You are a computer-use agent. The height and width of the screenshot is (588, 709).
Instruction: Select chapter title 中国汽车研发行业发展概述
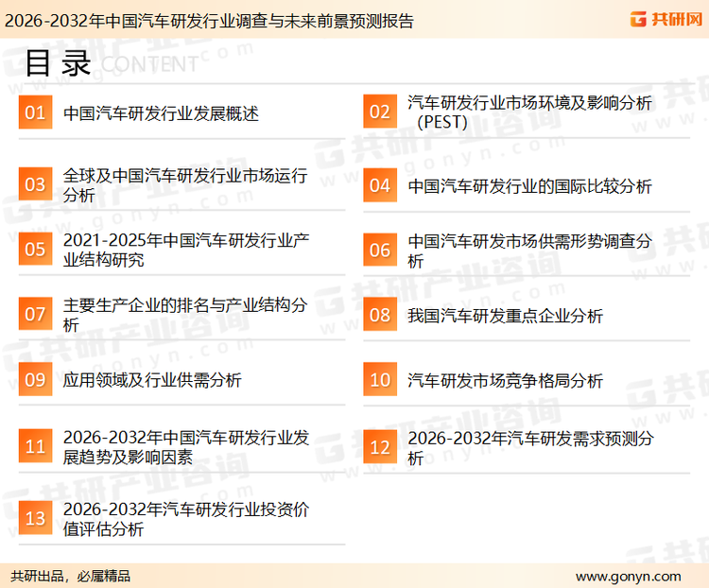click(161, 113)
